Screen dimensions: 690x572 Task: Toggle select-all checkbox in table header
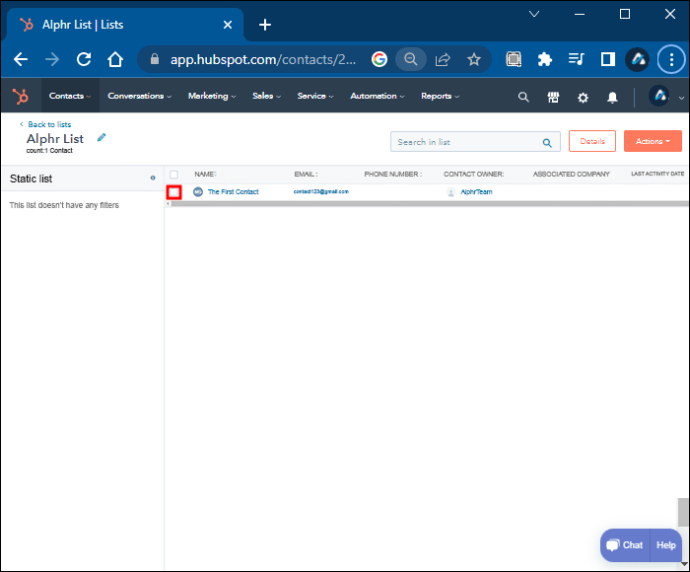pos(174,174)
